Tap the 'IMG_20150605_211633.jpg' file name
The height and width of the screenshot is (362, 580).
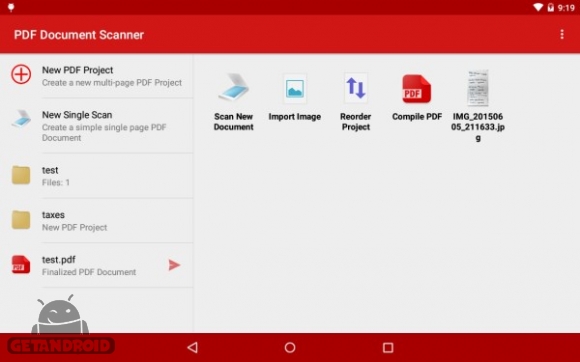[478, 127]
